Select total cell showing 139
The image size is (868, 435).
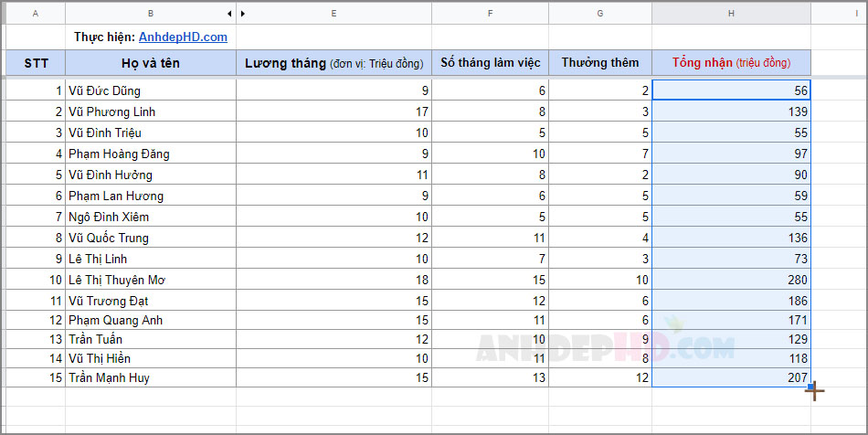pyautogui.click(x=731, y=111)
